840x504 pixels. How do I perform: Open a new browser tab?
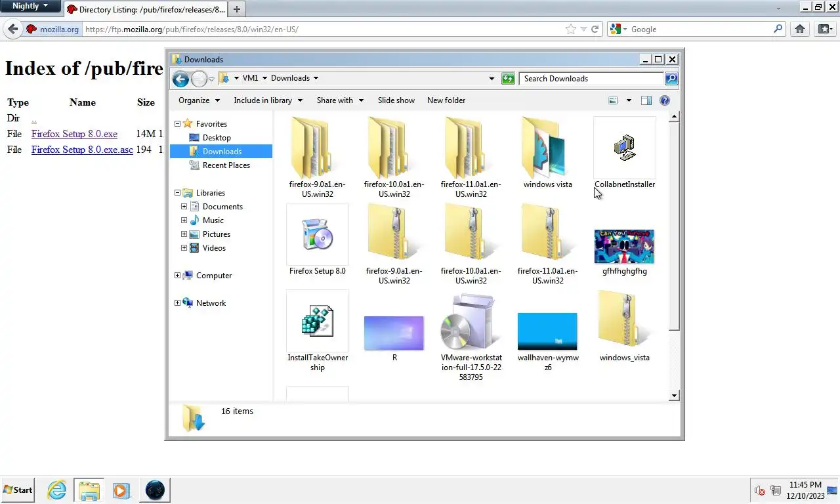[237, 9]
